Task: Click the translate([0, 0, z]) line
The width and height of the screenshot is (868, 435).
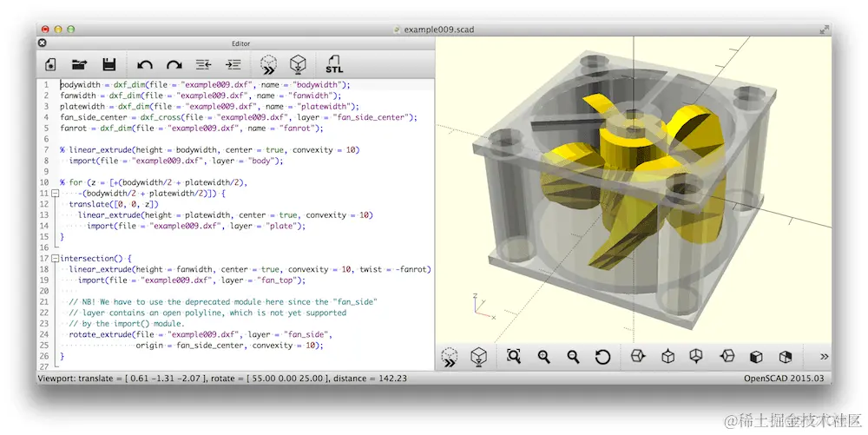Action: coord(114,204)
